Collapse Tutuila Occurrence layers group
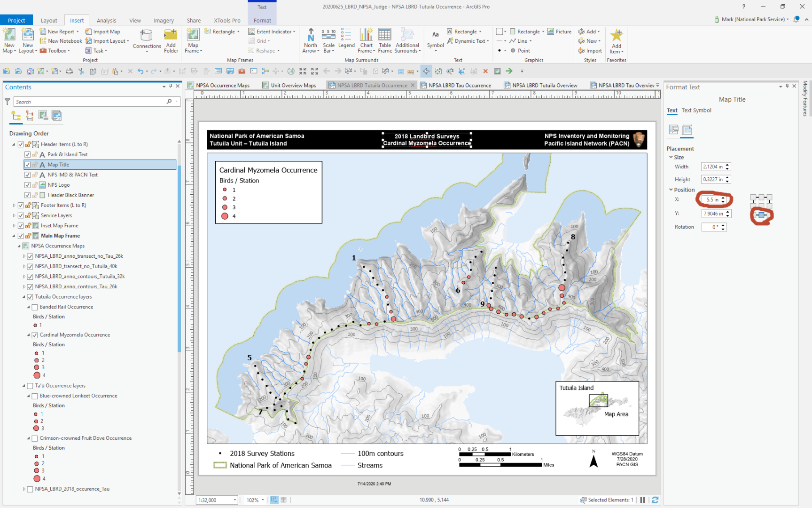The width and height of the screenshot is (812, 508). (24, 297)
